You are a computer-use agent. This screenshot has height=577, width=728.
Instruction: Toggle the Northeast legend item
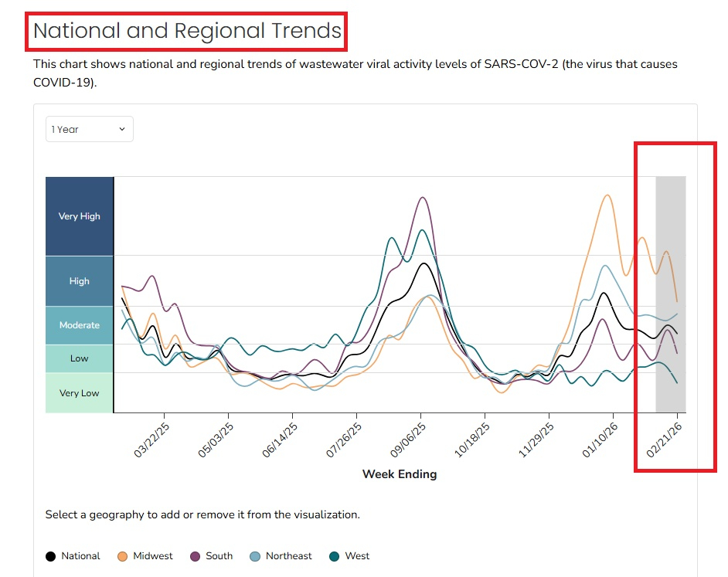(x=281, y=555)
